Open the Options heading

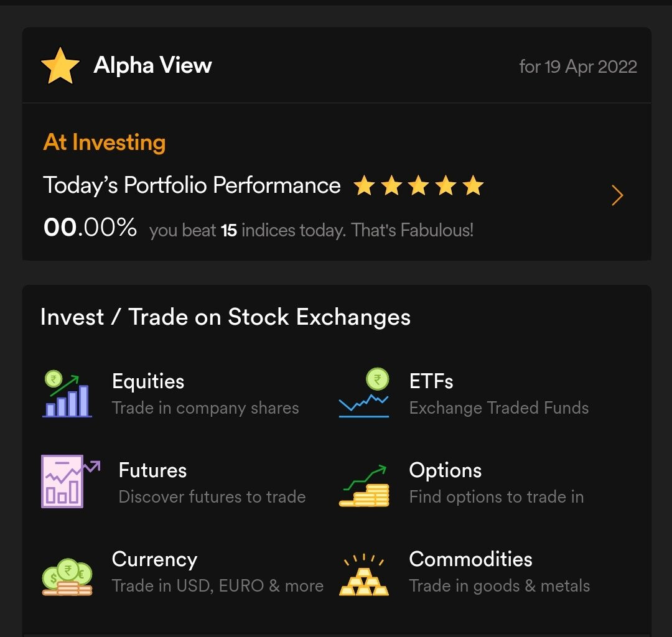446,471
